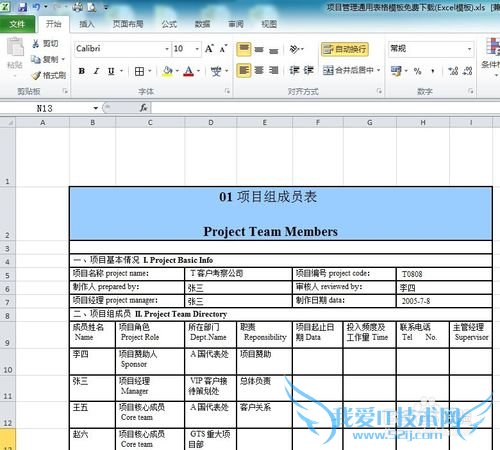Toggle center horizontal alignment
The height and width of the screenshot is (450, 500).
(x=259, y=70)
